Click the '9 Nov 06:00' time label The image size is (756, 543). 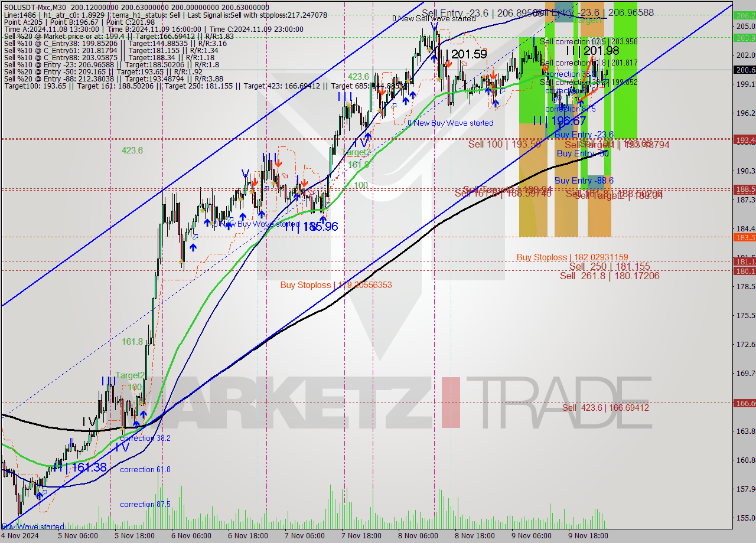click(531, 536)
